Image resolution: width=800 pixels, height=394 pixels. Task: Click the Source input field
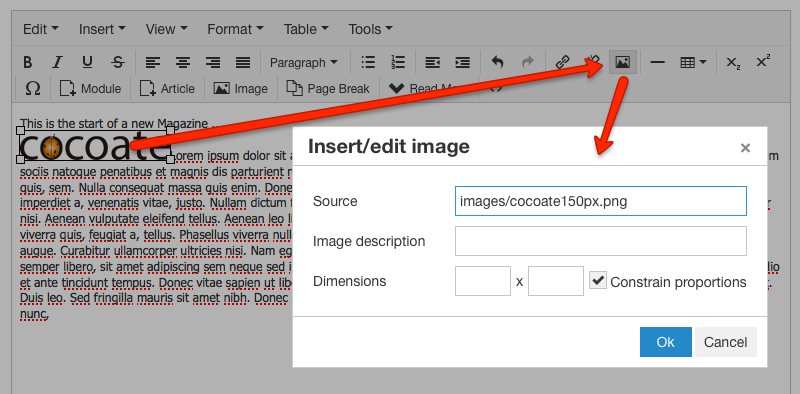coord(601,201)
